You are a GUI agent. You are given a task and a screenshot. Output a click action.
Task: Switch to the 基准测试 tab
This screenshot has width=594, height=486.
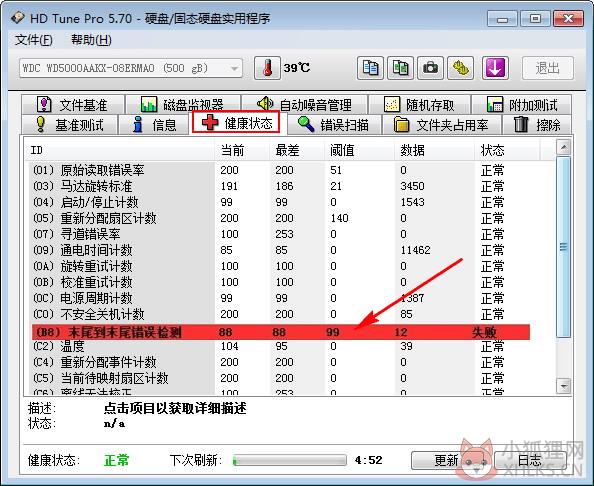pyautogui.click(x=69, y=124)
